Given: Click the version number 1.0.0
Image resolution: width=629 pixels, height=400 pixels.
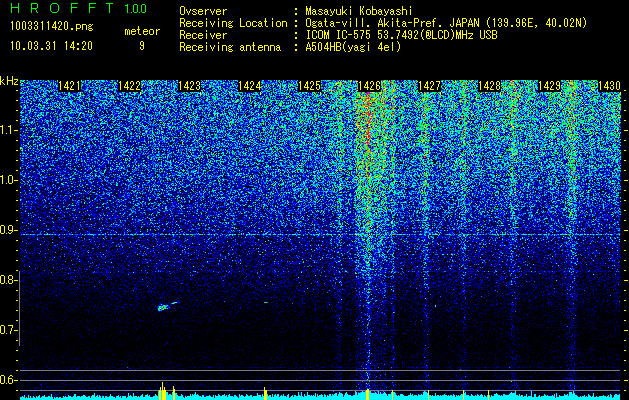Looking at the screenshot, I should tap(136, 9).
